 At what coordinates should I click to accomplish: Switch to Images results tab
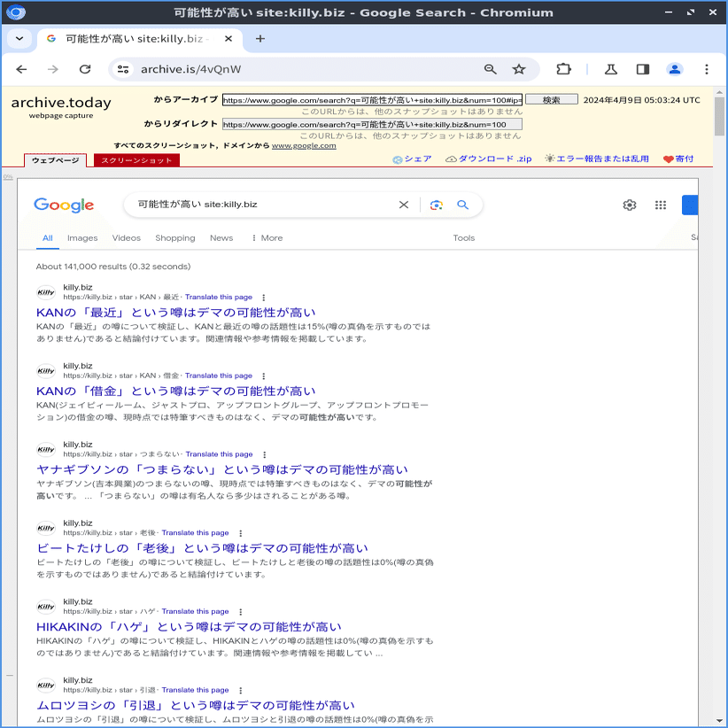[82, 238]
